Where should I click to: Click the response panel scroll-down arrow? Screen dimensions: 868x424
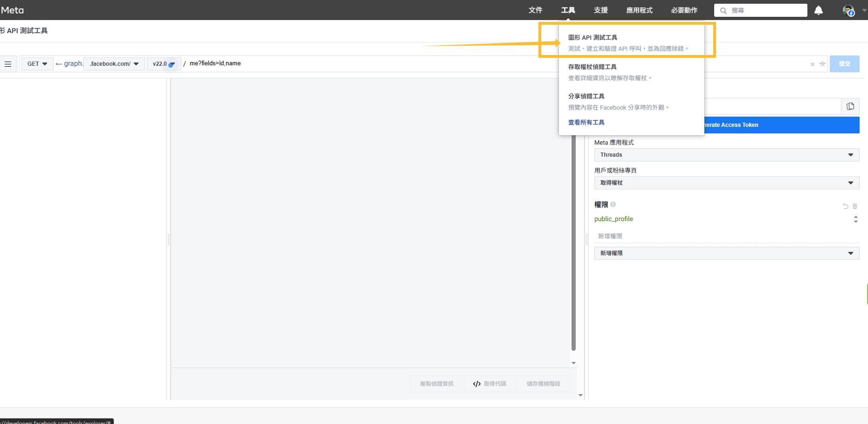573,363
